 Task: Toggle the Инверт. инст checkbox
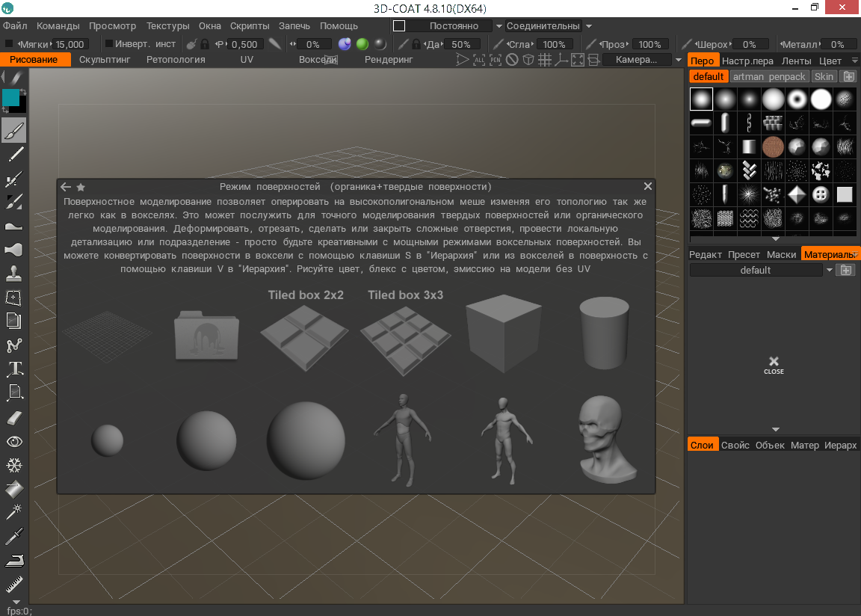[108, 44]
